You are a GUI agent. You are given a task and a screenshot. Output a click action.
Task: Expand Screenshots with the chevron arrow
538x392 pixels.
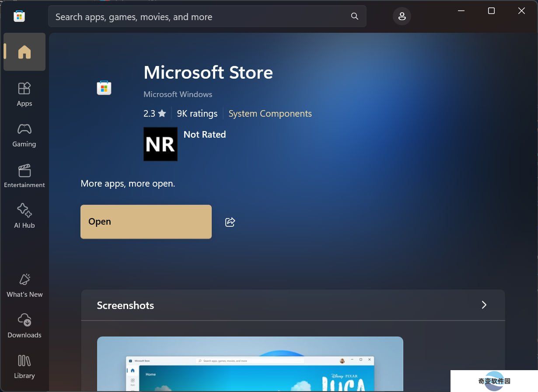point(484,305)
